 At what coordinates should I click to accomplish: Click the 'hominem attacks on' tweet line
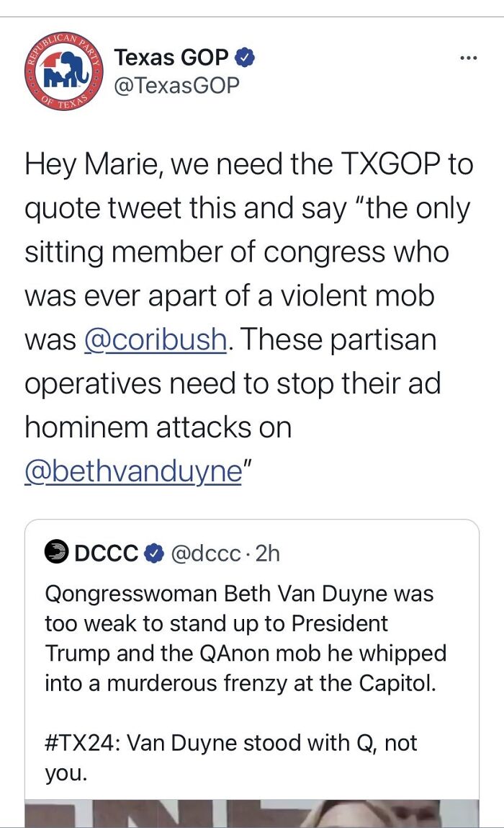(x=158, y=427)
